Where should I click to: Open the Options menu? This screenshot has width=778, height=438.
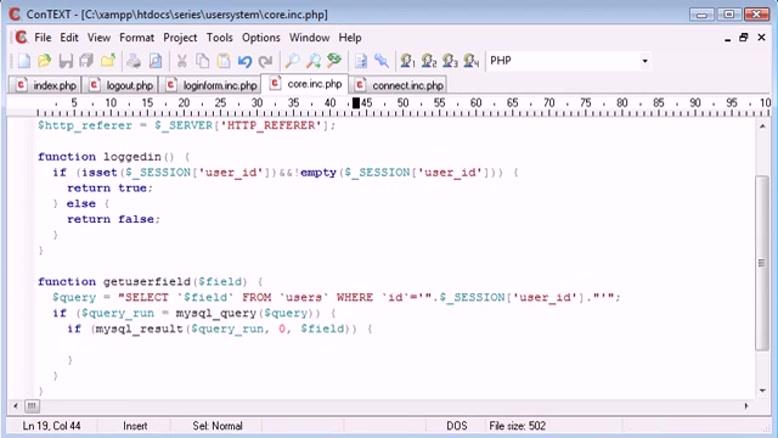click(261, 38)
